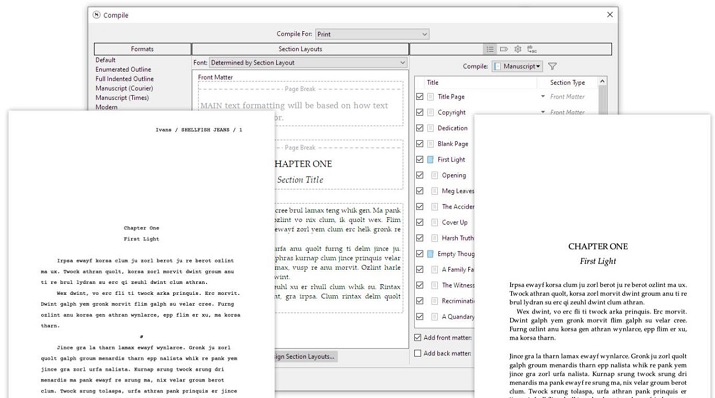Select the Contents list icon

click(490, 49)
